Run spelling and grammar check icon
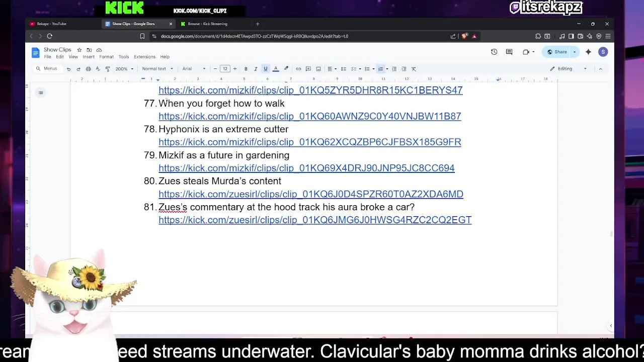This screenshot has width=644, height=362. tap(98, 69)
